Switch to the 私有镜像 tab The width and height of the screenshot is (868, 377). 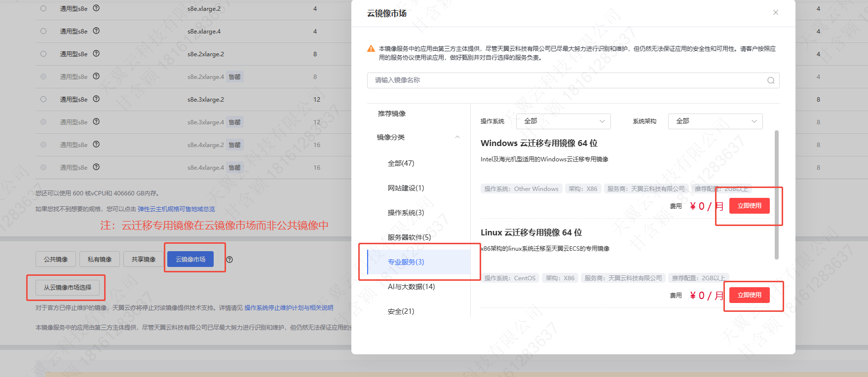[x=100, y=259]
